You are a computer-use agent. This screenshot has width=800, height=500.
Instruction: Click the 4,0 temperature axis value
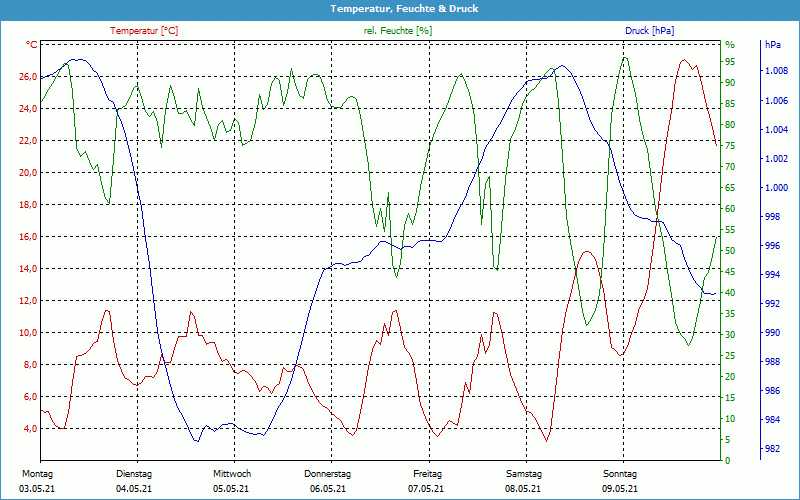point(31,429)
